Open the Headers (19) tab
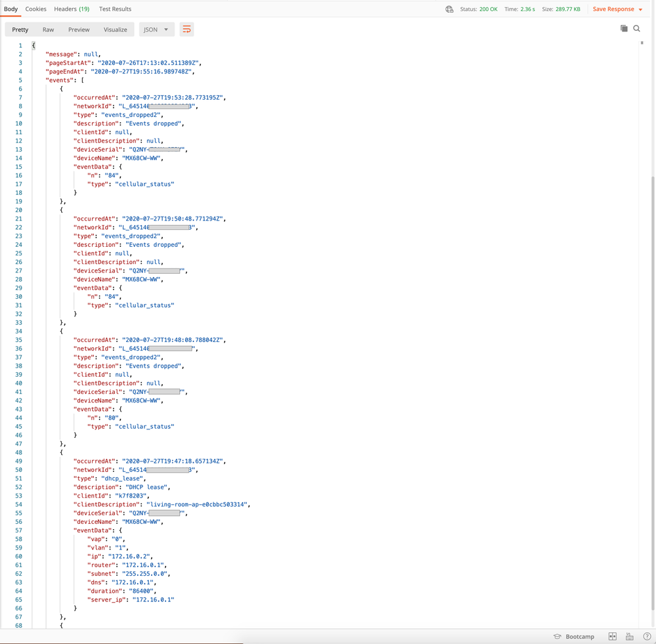The image size is (656, 644). (72, 9)
